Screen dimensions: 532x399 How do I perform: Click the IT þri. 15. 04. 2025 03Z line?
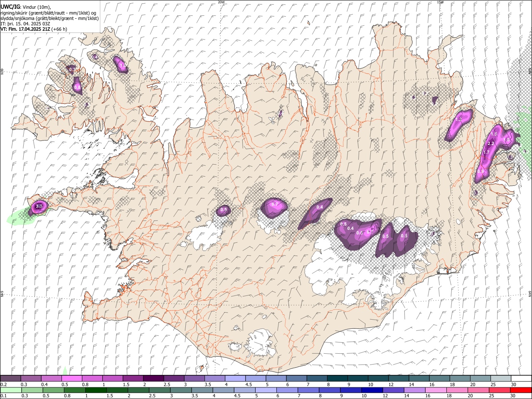point(25,24)
